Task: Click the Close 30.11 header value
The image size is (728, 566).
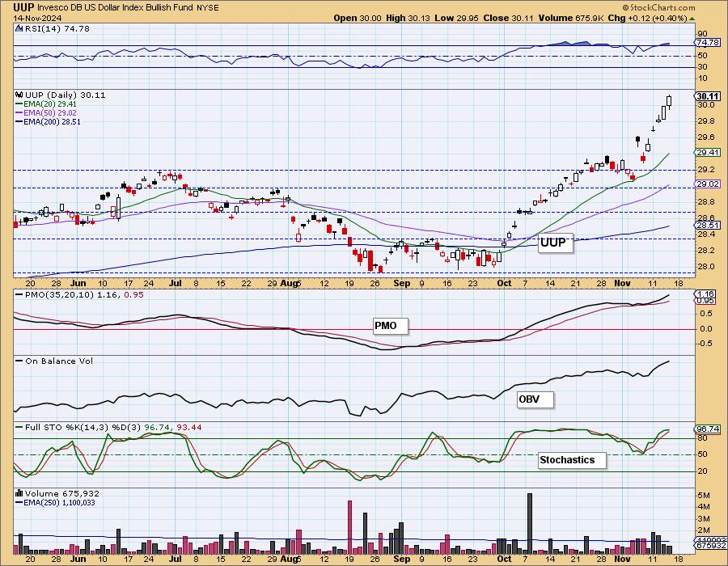Action: click(509, 18)
